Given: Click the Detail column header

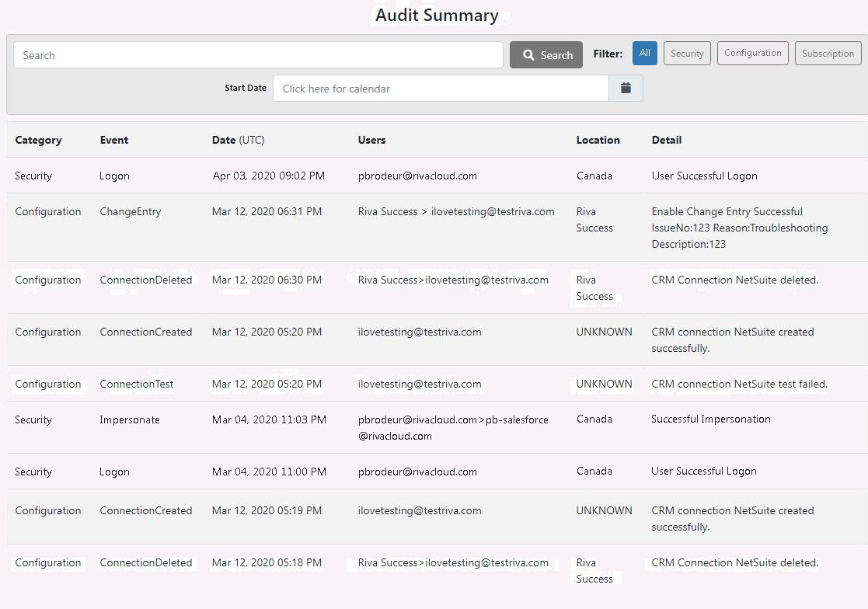Looking at the screenshot, I should [667, 140].
